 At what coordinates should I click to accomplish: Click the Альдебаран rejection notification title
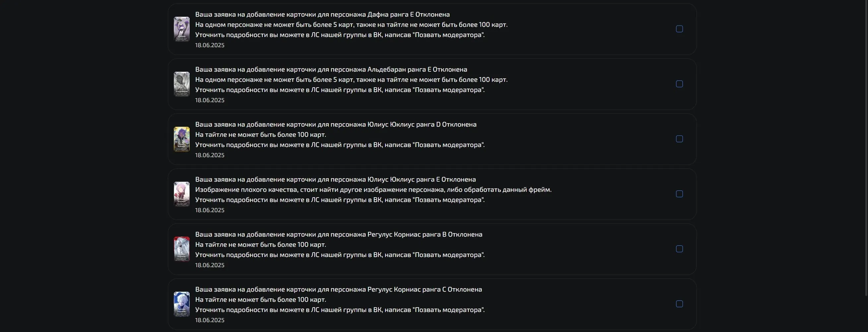331,69
